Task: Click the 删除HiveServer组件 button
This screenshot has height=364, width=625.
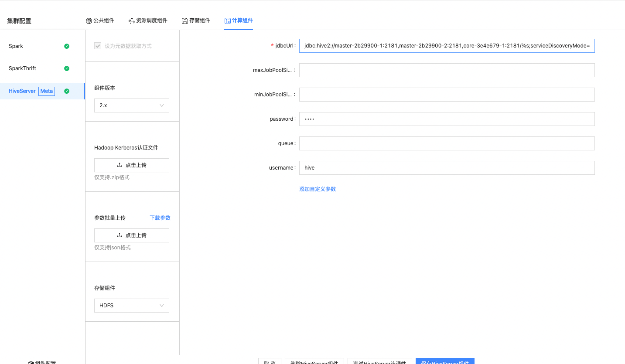Action: (x=314, y=361)
